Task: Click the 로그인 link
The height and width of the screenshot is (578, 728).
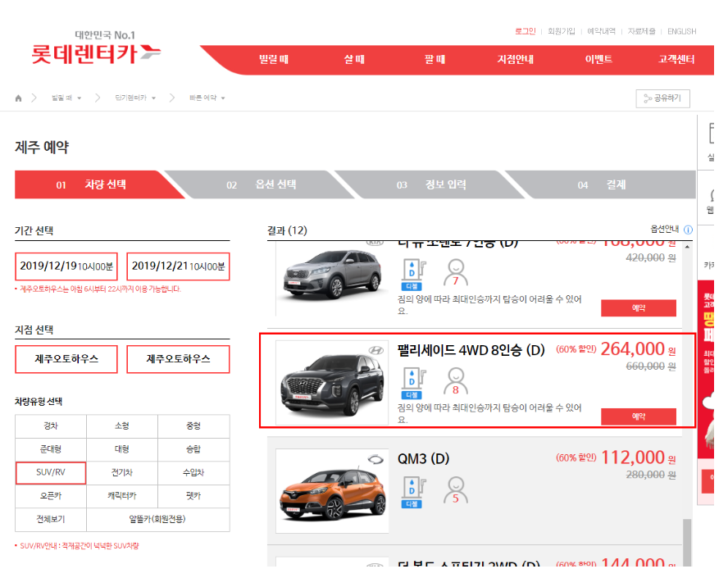Action: point(526,32)
